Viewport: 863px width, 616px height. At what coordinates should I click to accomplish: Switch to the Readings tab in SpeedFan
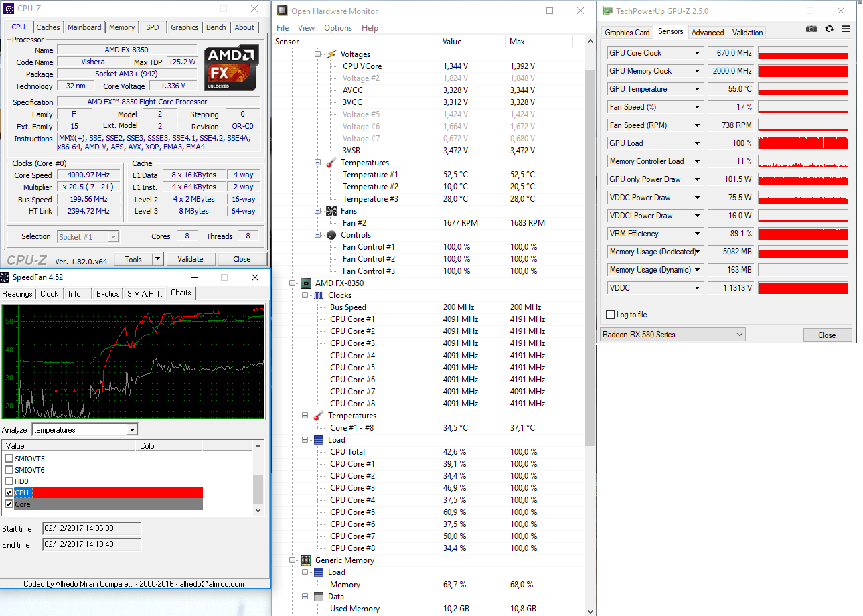[x=17, y=294]
